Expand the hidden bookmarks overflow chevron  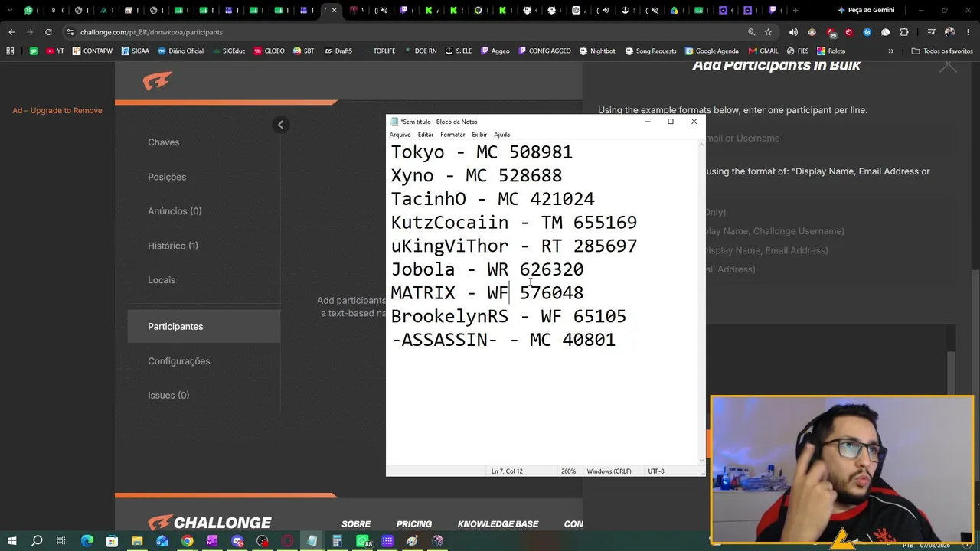(x=890, y=51)
